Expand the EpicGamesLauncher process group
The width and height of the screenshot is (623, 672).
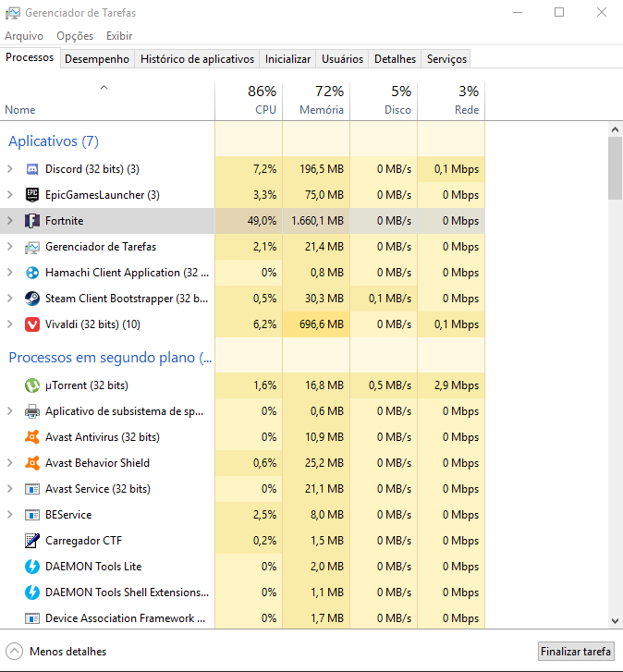click(10, 194)
